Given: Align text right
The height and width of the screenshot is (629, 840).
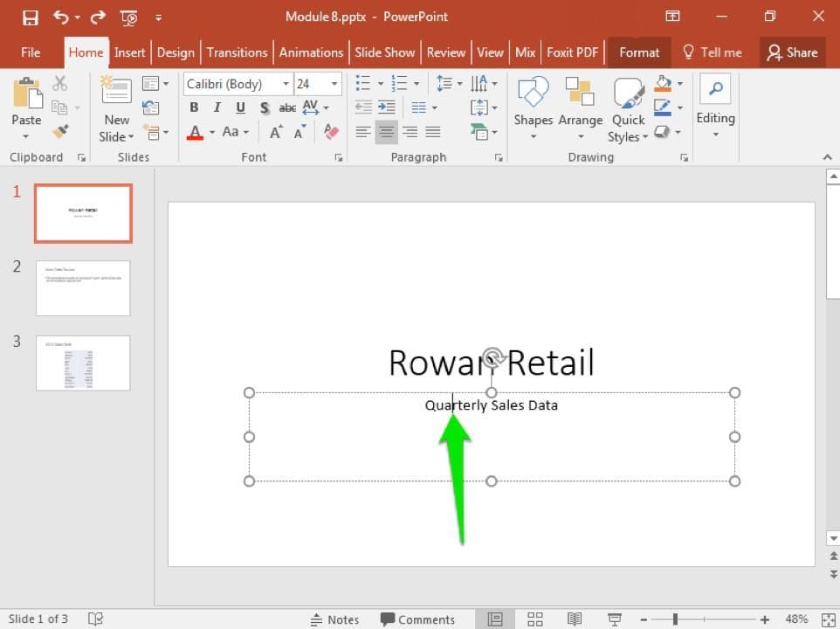Looking at the screenshot, I should (x=410, y=131).
